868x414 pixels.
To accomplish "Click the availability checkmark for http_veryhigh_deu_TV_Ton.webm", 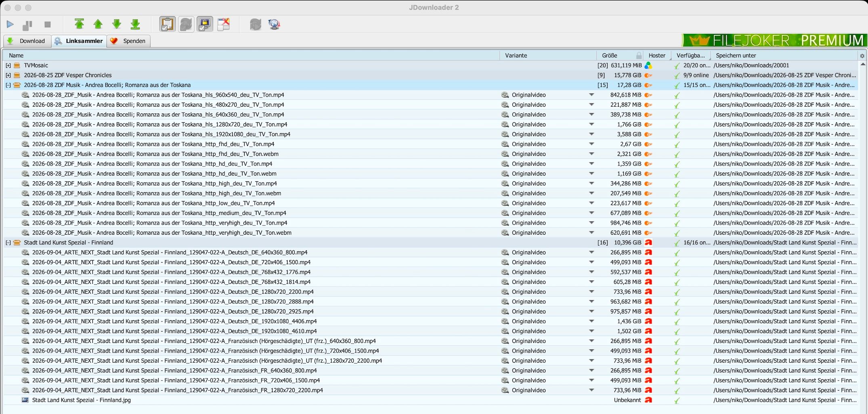I will pyautogui.click(x=677, y=233).
